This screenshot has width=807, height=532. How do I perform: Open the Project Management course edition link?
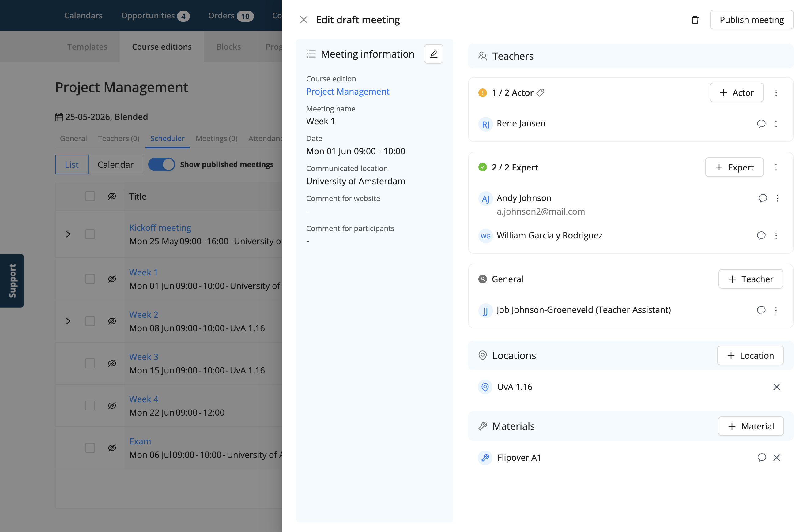pyautogui.click(x=348, y=92)
